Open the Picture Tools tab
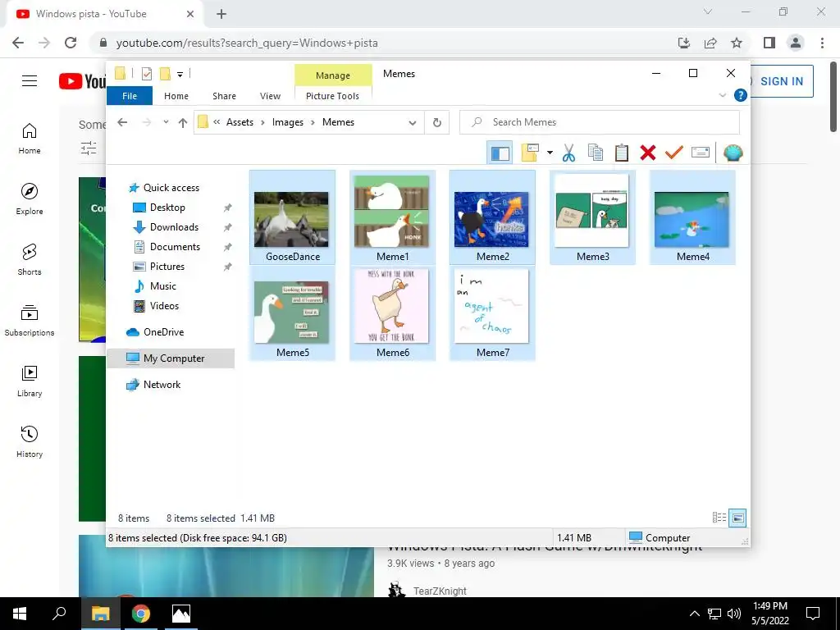 point(333,96)
